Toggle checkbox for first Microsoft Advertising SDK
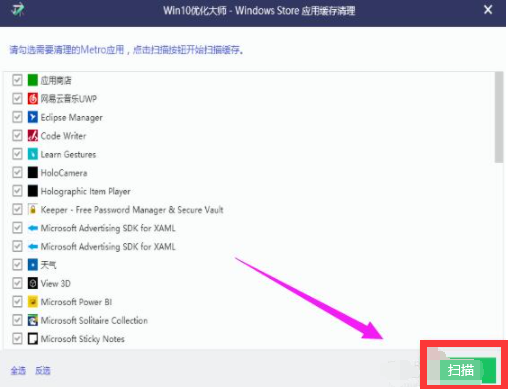Image resolution: width=508 pixels, height=389 pixels. pyautogui.click(x=17, y=228)
